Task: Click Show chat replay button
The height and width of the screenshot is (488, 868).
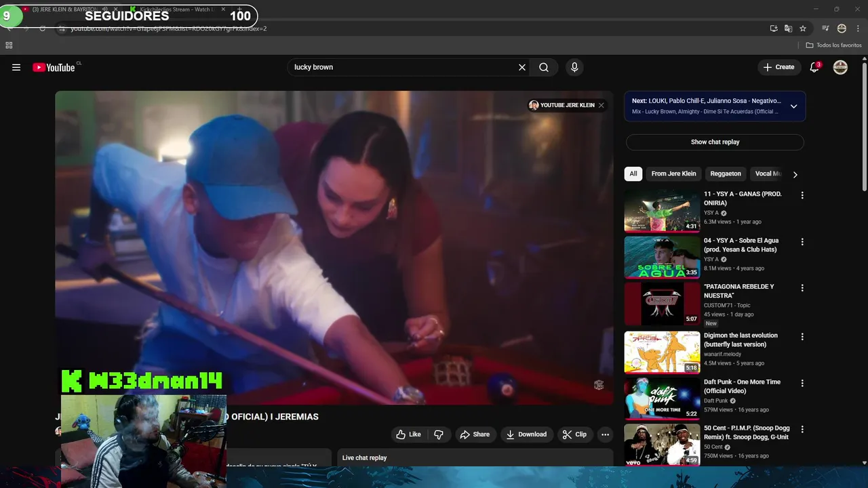Action: (715, 142)
